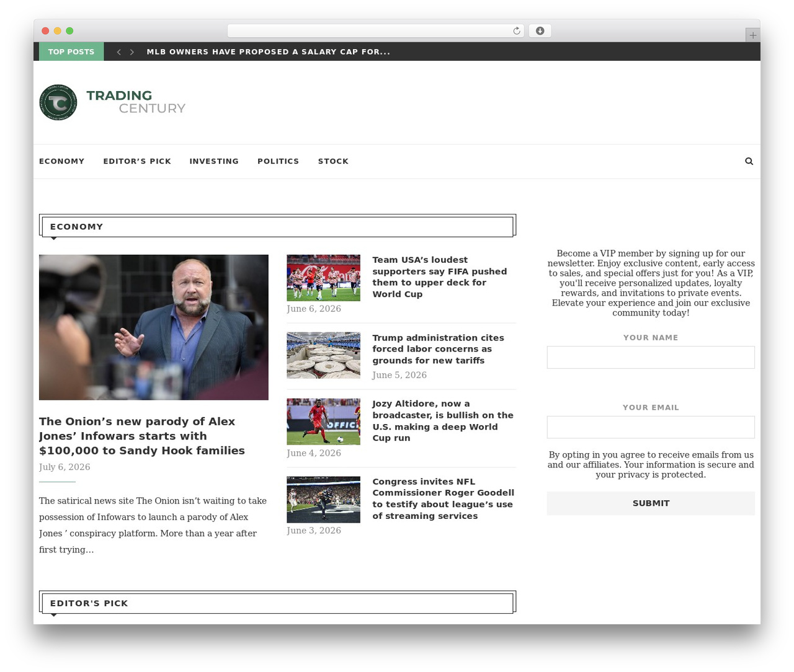Open the NFL football game thumbnail
Viewport: 794px width, 672px height.
pos(323,500)
